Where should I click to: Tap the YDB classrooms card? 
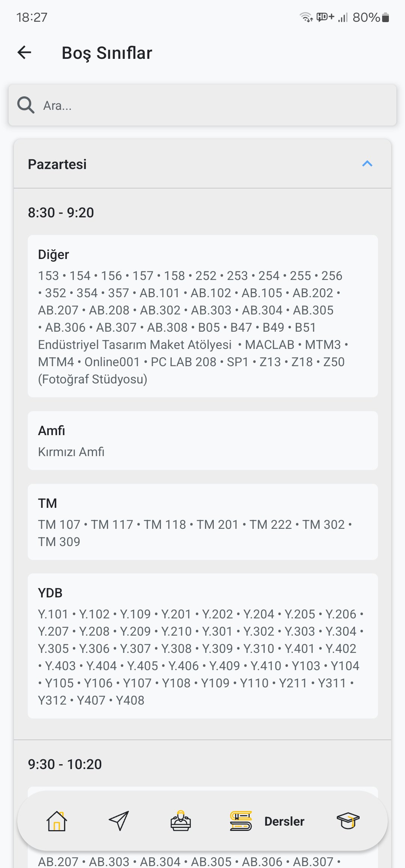[x=203, y=646]
